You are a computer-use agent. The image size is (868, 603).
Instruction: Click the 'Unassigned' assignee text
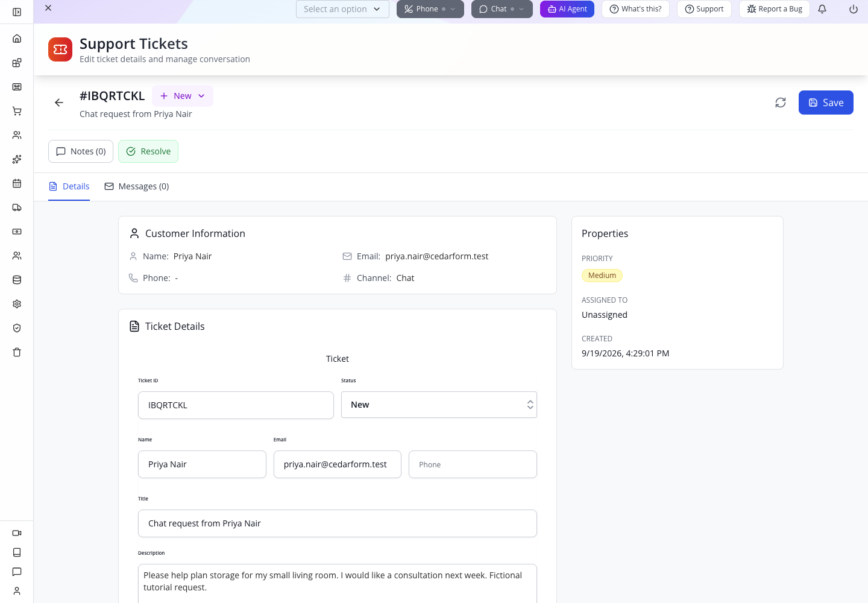tap(605, 315)
